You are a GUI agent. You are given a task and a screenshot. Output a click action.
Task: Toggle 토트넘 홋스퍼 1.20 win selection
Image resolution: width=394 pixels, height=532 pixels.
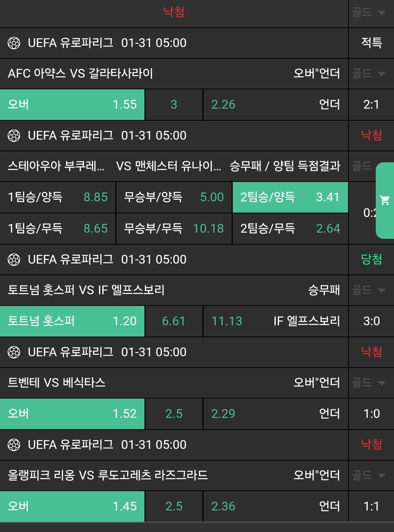(x=72, y=321)
